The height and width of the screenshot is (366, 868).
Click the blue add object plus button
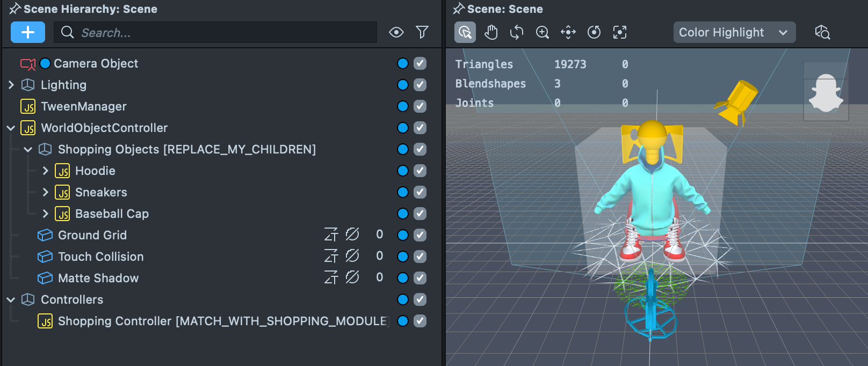point(28,32)
